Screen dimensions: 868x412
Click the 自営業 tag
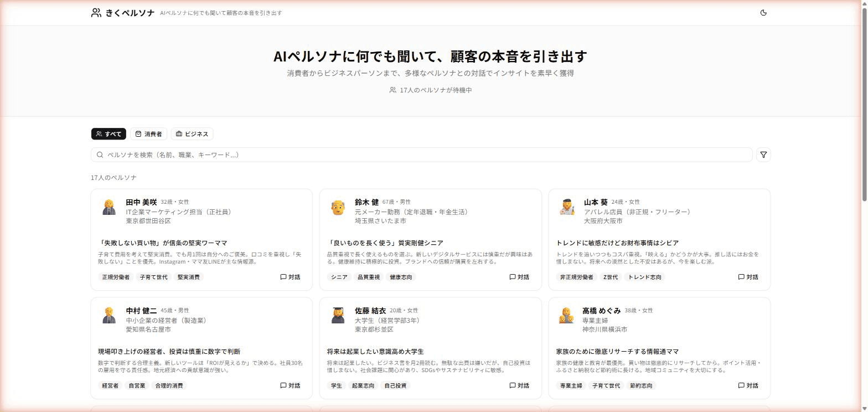[137, 385]
